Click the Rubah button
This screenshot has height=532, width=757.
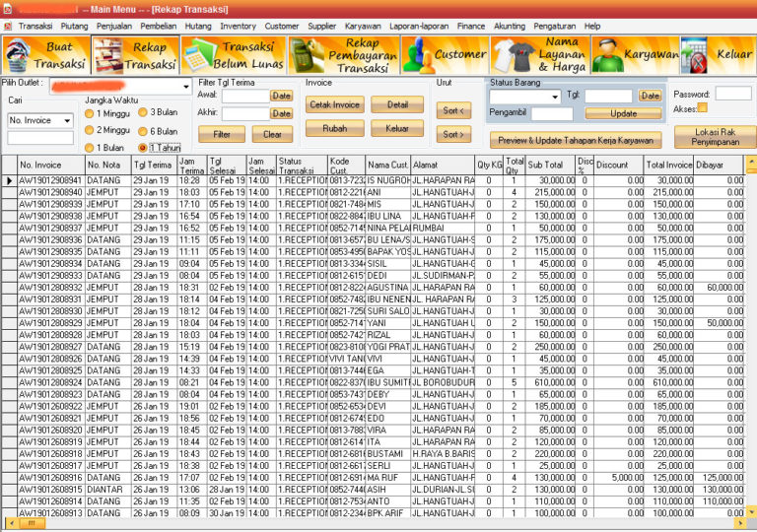[x=334, y=128]
